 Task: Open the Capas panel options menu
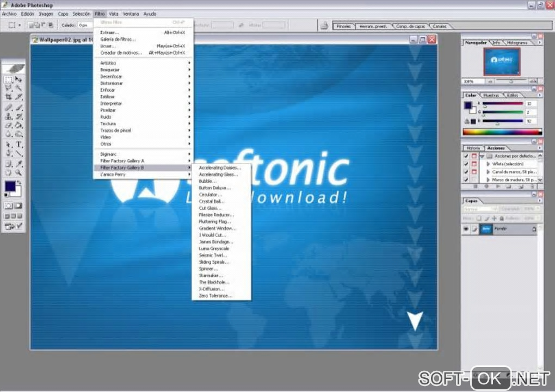(539, 201)
